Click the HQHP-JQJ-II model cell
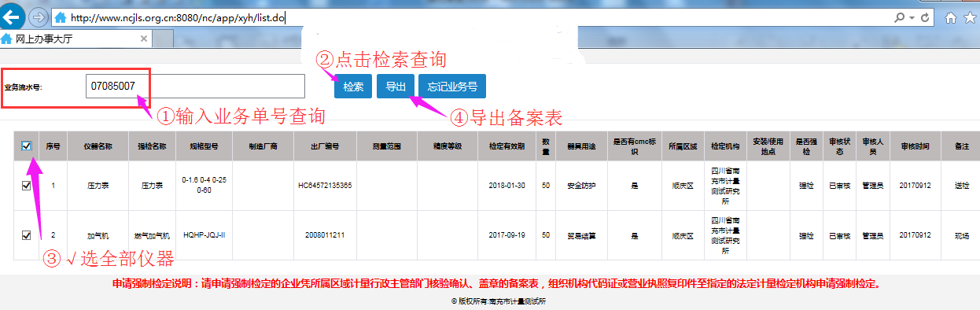This screenshot has height=310, width=980. [x=204, y=234]
